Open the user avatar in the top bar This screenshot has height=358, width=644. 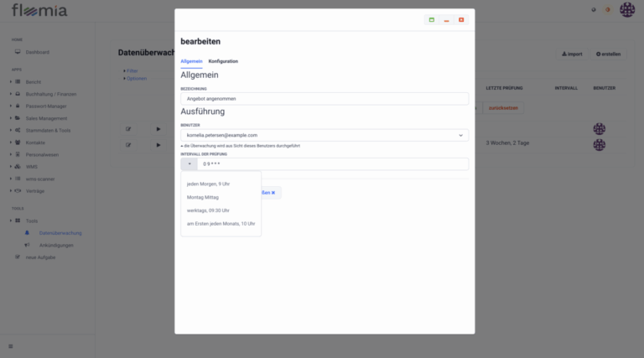(627, 10)
